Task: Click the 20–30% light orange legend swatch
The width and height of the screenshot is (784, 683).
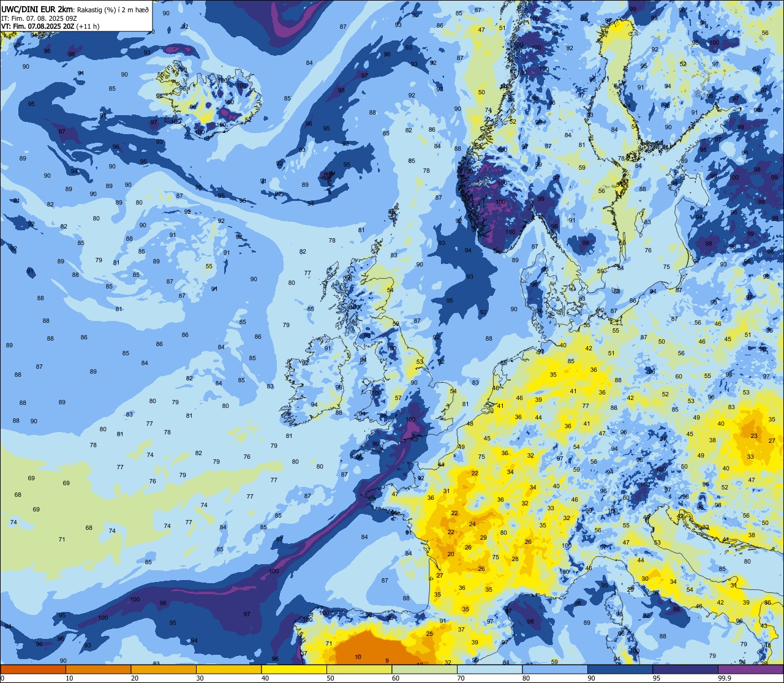Action: (x=164, y=669)
